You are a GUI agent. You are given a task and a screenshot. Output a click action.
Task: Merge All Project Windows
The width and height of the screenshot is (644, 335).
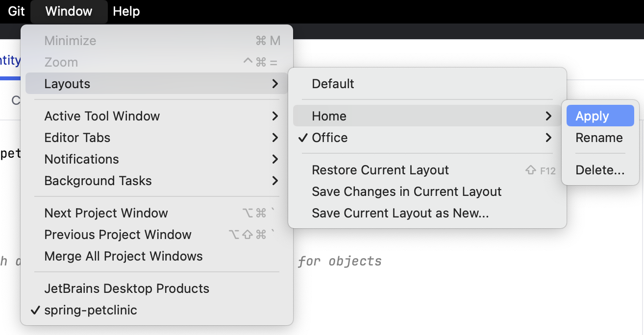pyautogui.click(x=124, y=256)
